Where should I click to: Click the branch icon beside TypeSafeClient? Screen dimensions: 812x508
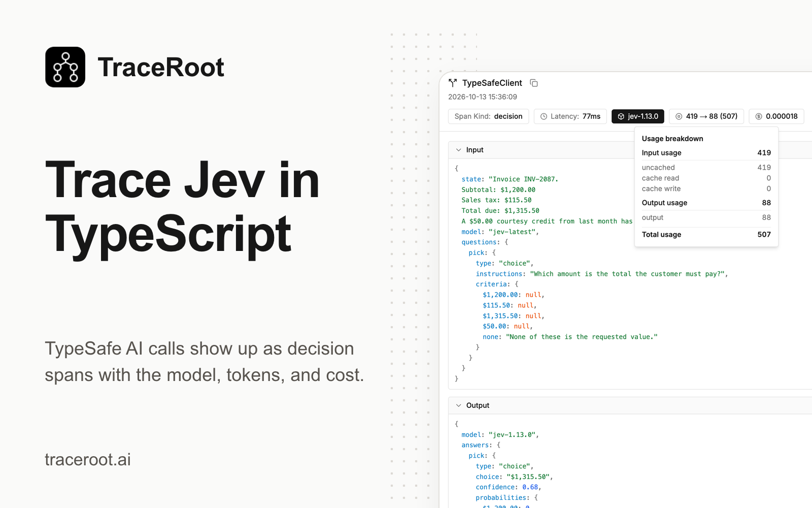click(453, 83)
